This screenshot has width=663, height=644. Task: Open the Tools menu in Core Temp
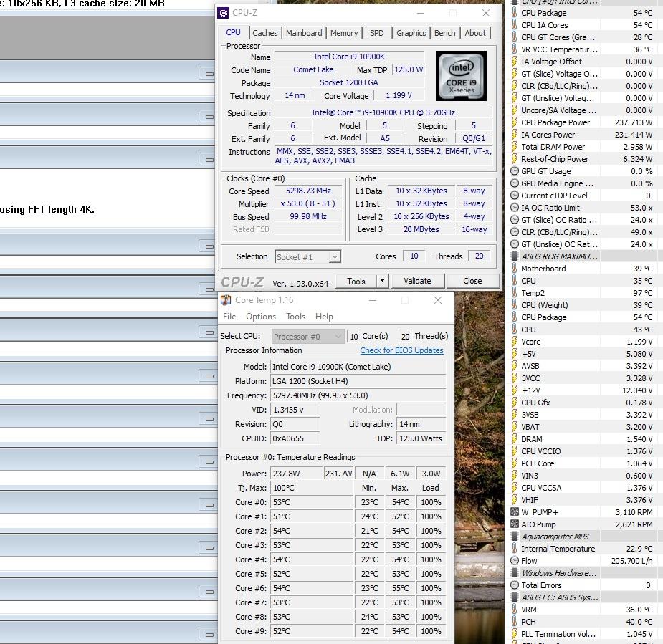pos(295,317)
